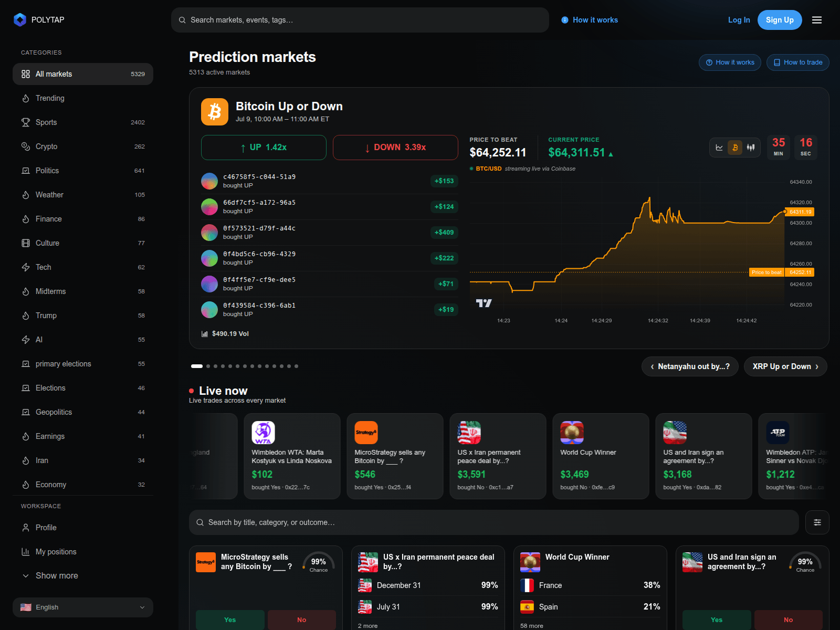This screenshot has height=630, width=840.
Task: Open the Weather category
Action: [83, 195]
